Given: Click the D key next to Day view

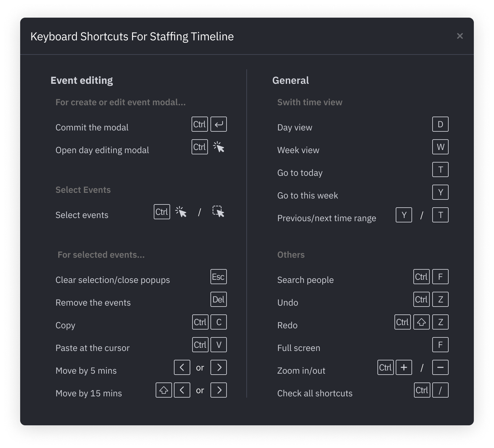Looking at the screenshot, I should tap(440, 124).
